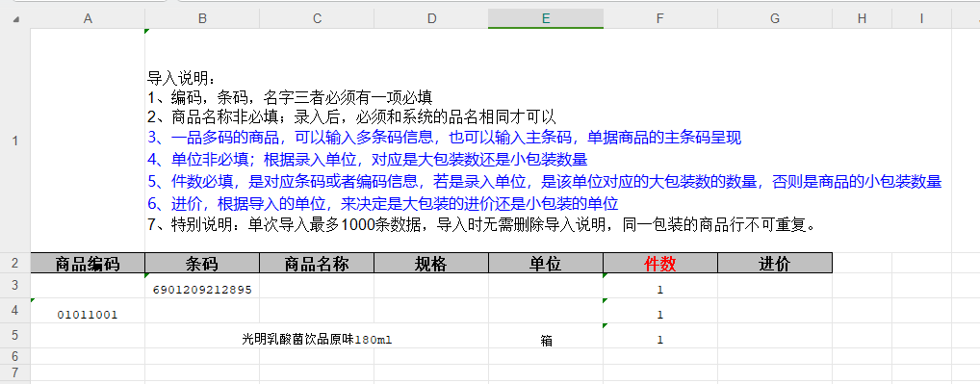Select column F header
This screenshot has height=384, width=980.
click(660, 18)
